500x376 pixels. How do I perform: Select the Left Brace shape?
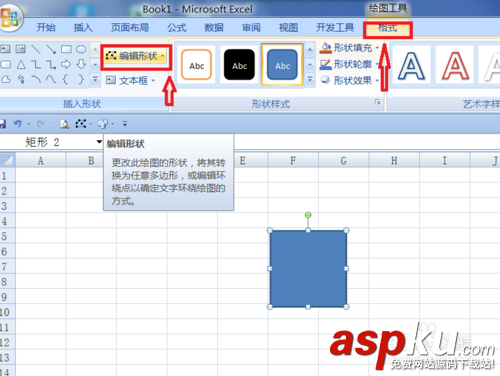pos(66,79)
